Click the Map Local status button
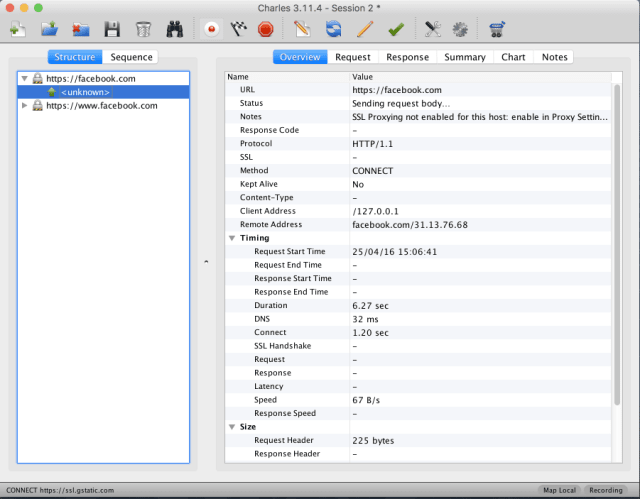This screenshot has width=640, height=499. [x=559, y=490]
